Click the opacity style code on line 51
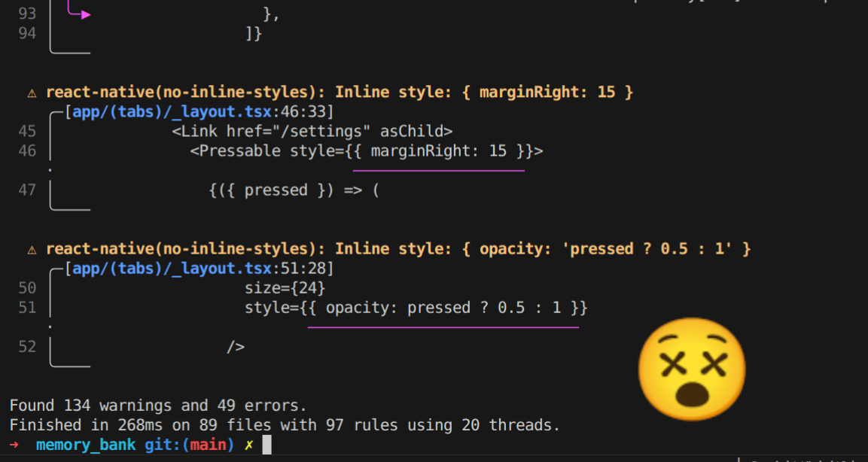Viewport: 868px width, 462px height. (416, 308)
